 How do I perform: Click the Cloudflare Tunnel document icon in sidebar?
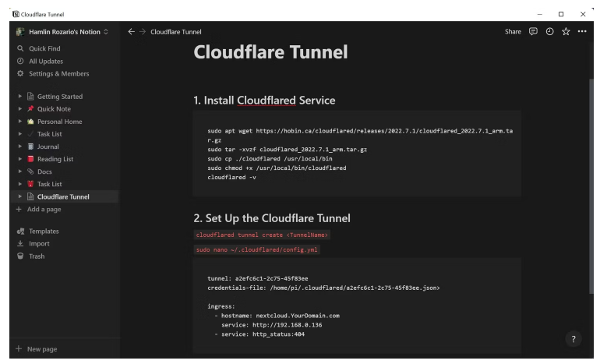pos(30,196)
